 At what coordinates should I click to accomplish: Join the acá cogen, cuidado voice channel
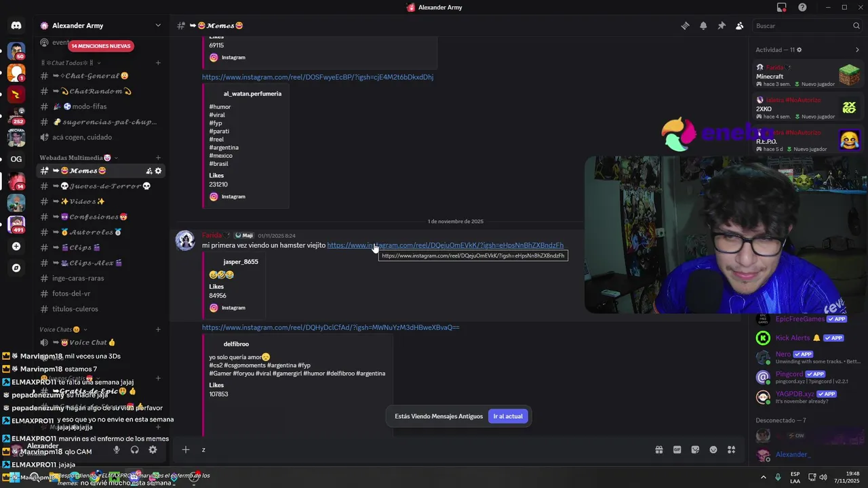101,137
